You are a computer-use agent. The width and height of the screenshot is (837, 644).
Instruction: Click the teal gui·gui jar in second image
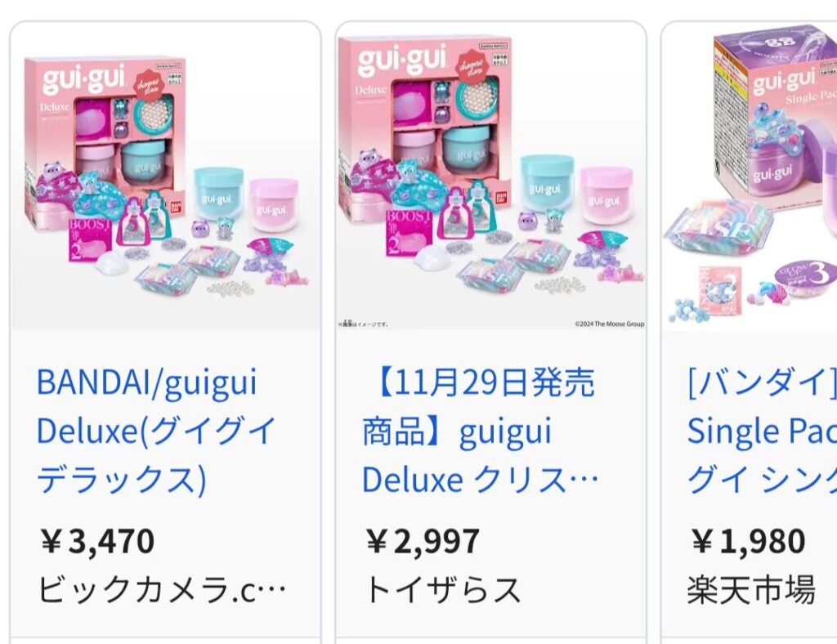coord(547,182)
